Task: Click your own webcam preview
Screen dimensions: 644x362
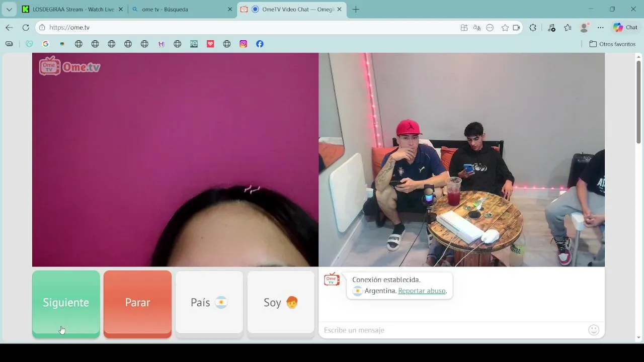Action: tap(175, 160)
